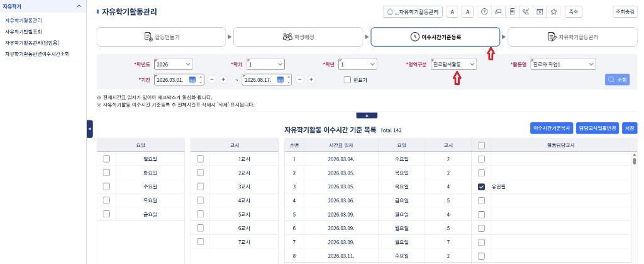Go to the 활동만들기 step tab
Image resolution: width=644 pixels, height=264 pixels.
(x=162, y=37)
